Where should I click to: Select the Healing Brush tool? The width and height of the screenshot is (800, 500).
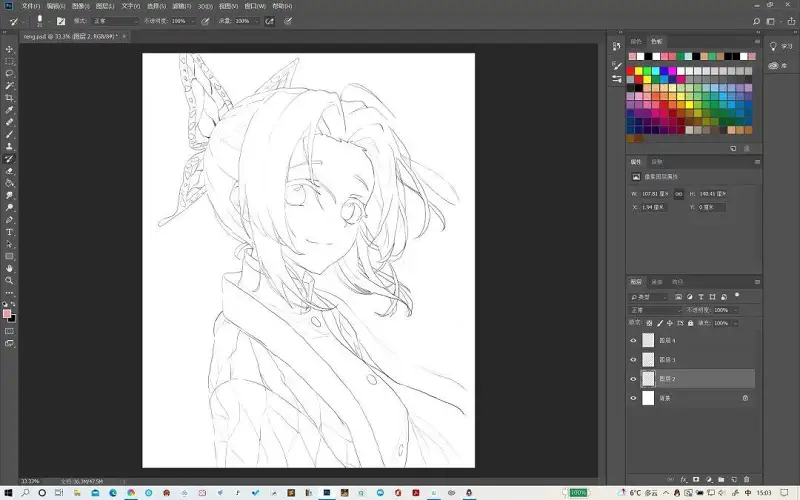click(9, 122)
